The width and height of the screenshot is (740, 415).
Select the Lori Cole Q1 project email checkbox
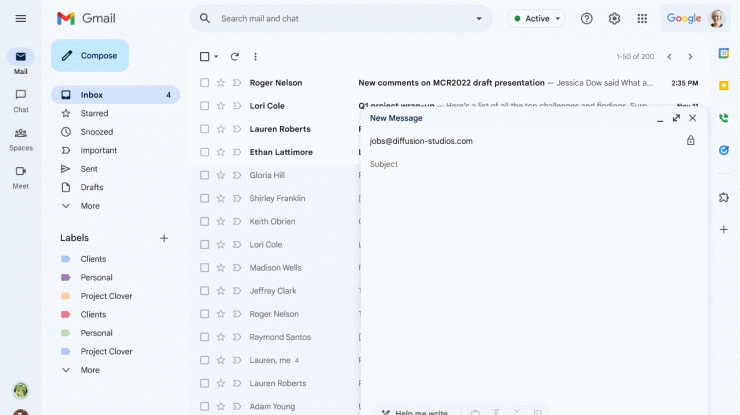point(204,106)
